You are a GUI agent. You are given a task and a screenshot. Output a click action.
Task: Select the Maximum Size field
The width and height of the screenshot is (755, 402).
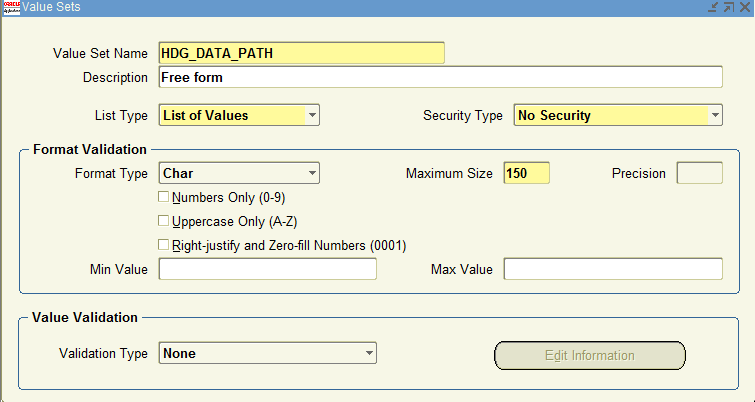pos(527,173)
